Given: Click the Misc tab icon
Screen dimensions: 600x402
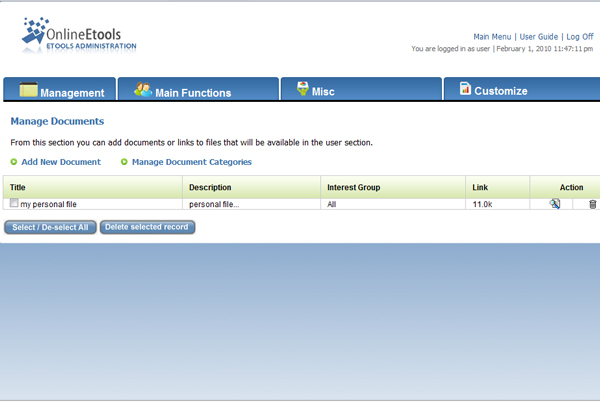Looking at the screenshot, I should pos(303,88).
